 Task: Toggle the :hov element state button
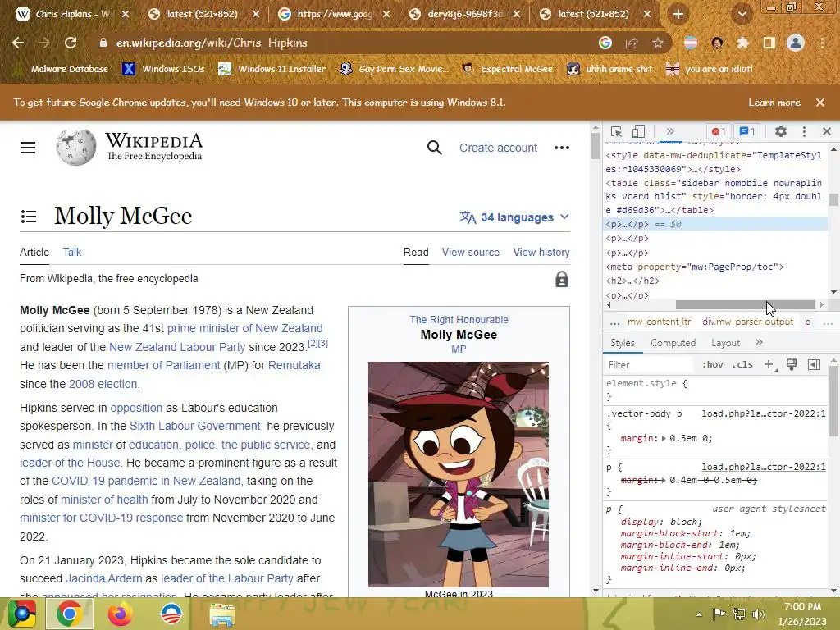click(713, 365)
